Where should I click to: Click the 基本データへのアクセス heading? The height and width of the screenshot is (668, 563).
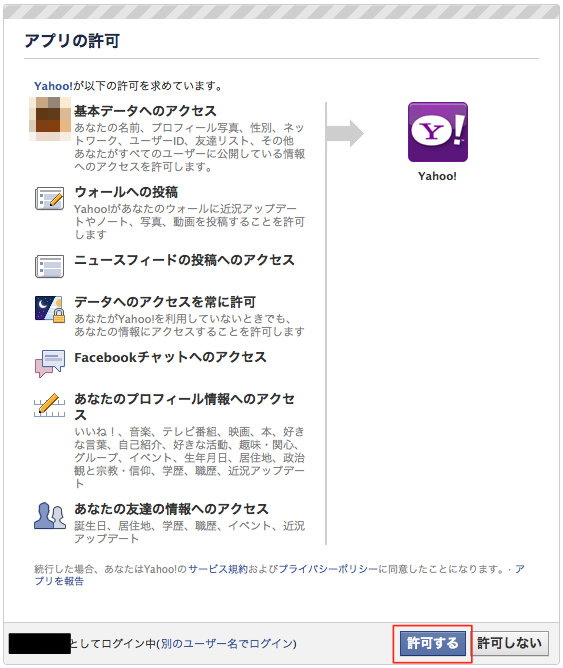click(145, 111)
